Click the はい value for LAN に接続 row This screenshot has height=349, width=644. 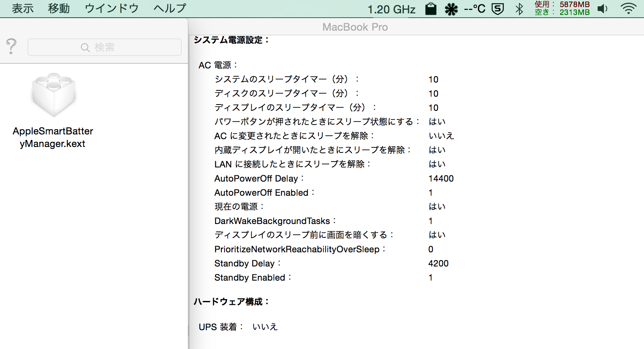(437, 164)
